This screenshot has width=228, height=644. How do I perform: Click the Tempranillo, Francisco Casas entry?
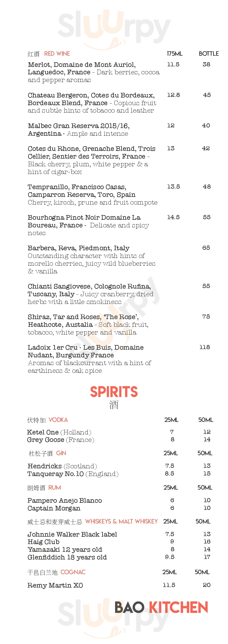click(77, 187)
